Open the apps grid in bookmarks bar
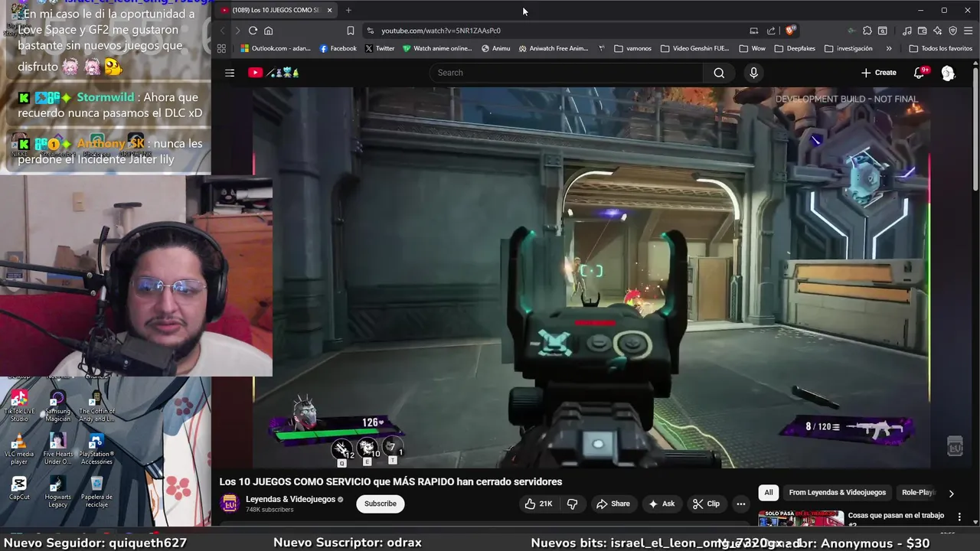980x551 pixels. 221,48
